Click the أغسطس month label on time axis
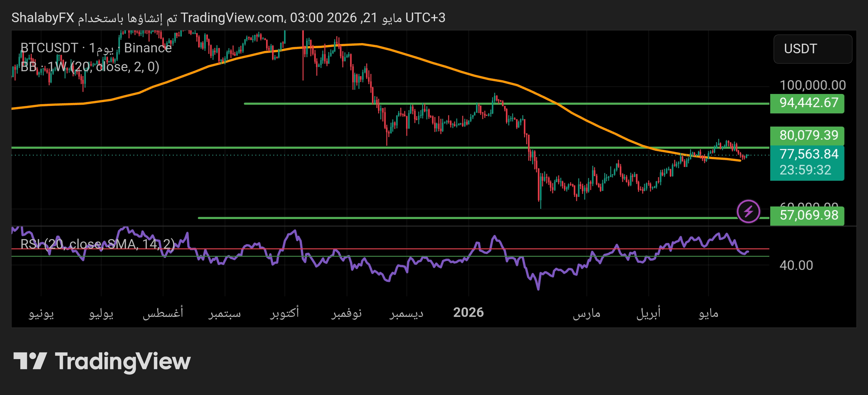The height and width of the screenshot is (395, 868). (x=163, y=313)
